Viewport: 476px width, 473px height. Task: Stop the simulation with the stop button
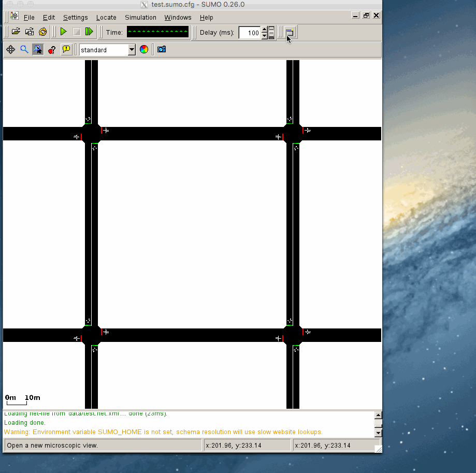point(76,32)
